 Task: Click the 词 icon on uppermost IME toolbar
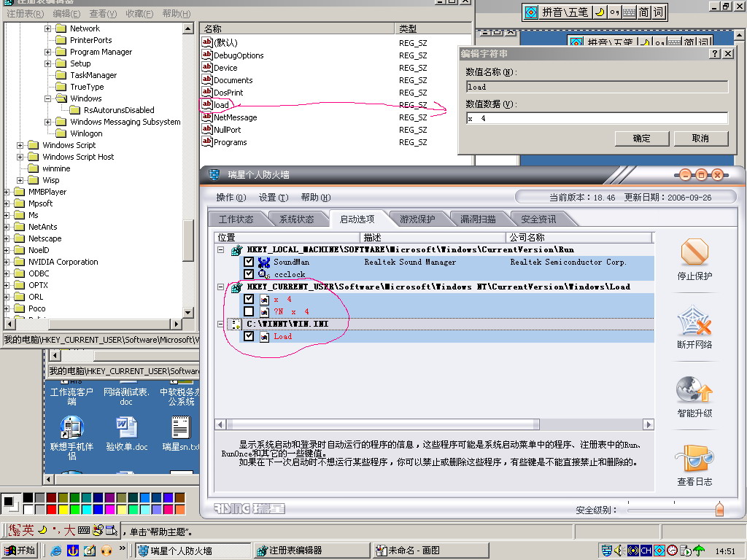pyautogui.click(x=658, y=12)
